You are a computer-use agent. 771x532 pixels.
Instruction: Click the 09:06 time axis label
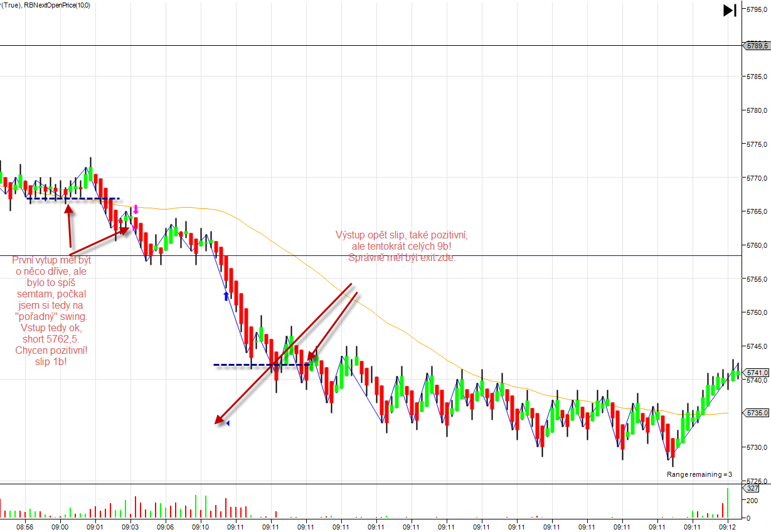[x=166, y=526]
